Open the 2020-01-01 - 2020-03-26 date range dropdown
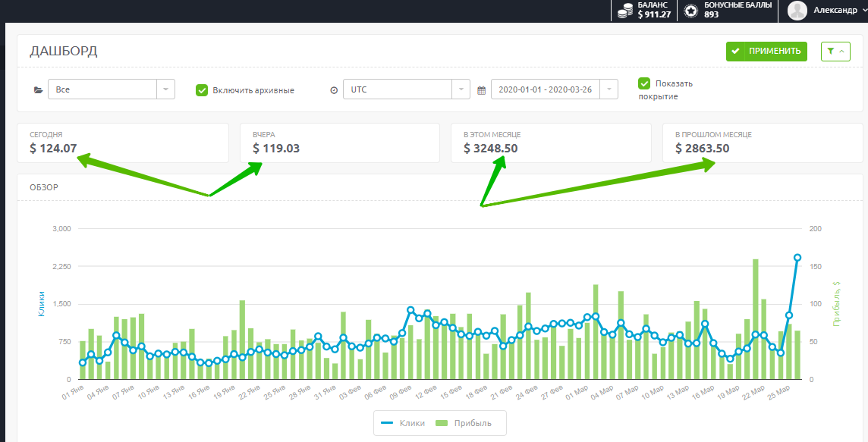Viewport: 868px width, 442px height. click(x=554, y=89)
